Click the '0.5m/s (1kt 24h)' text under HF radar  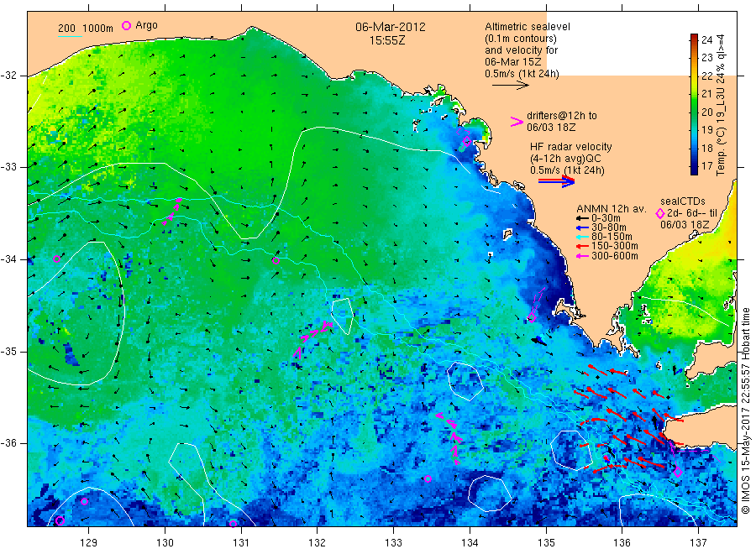coord(567,170)
